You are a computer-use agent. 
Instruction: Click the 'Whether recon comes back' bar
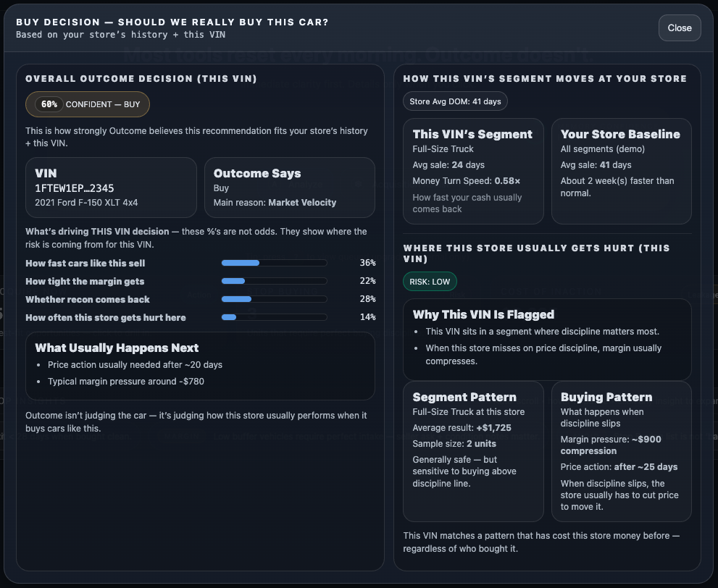(x=274, y=299)
